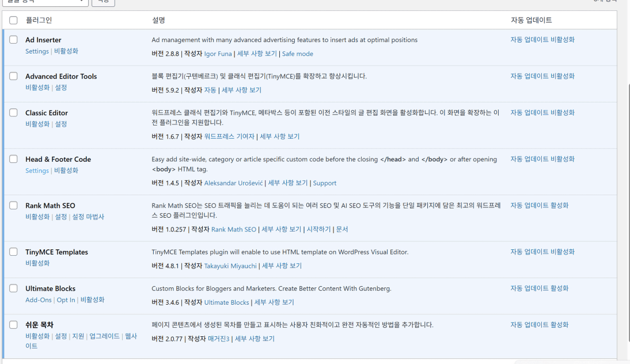Screen dimensions: 630x364
Task: Open Rank Math SEO author link
Action: pyautogui.click(x=234, y=229)
